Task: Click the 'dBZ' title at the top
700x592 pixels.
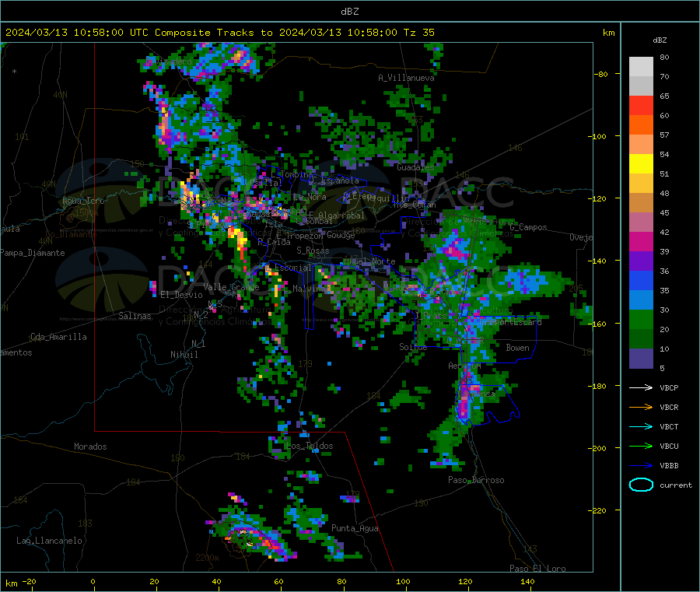Action: click(x=349, y=12)
